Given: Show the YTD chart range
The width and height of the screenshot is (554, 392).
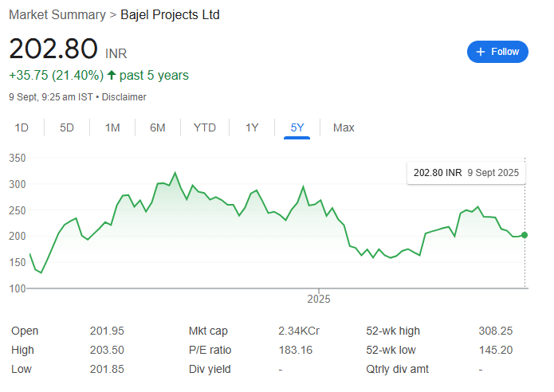Looking at the screenshot, I should pos(205,127).
